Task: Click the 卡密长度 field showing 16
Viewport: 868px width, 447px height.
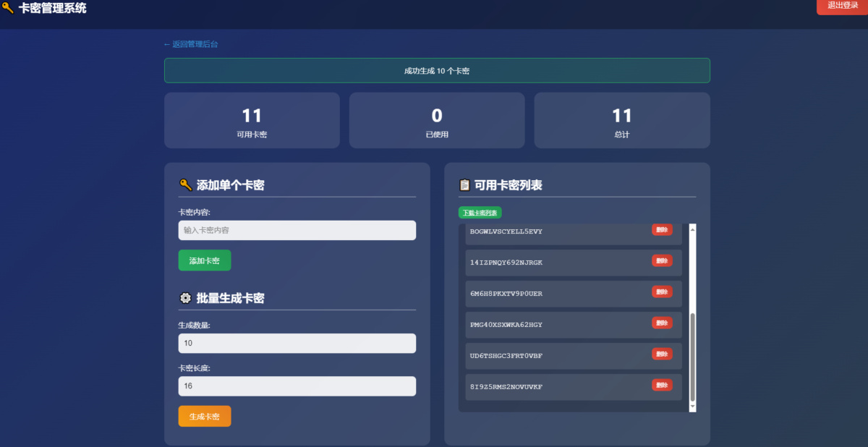Action: (297, 386)
